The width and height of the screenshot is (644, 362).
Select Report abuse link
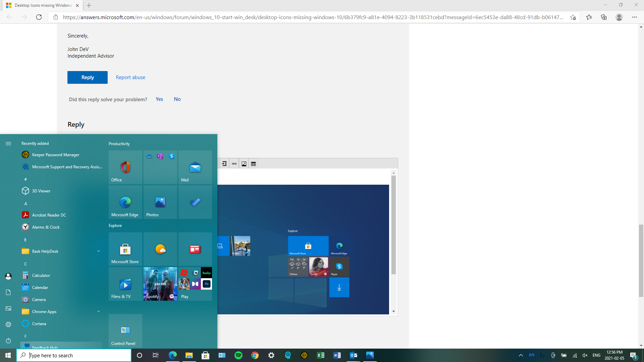pos(130,77)
